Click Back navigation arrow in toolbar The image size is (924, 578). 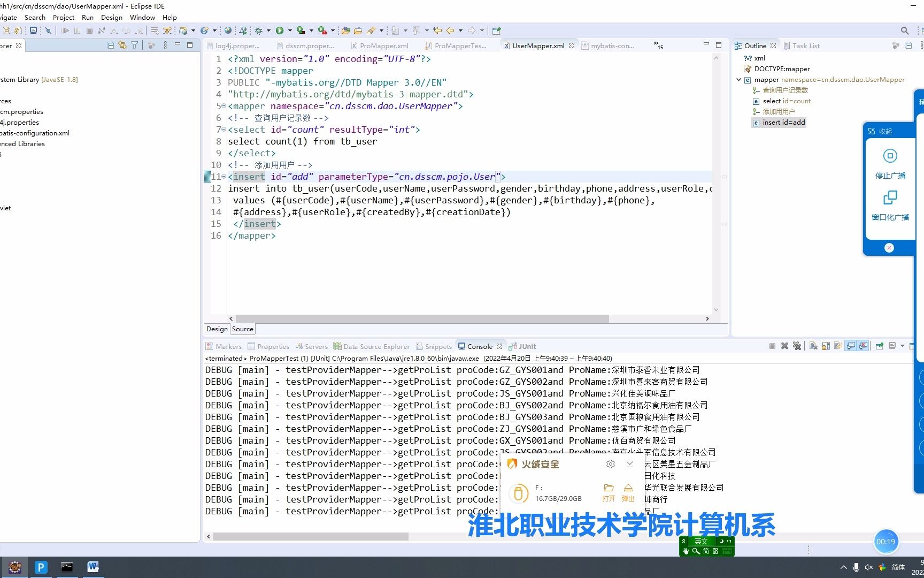coord(450,31)
